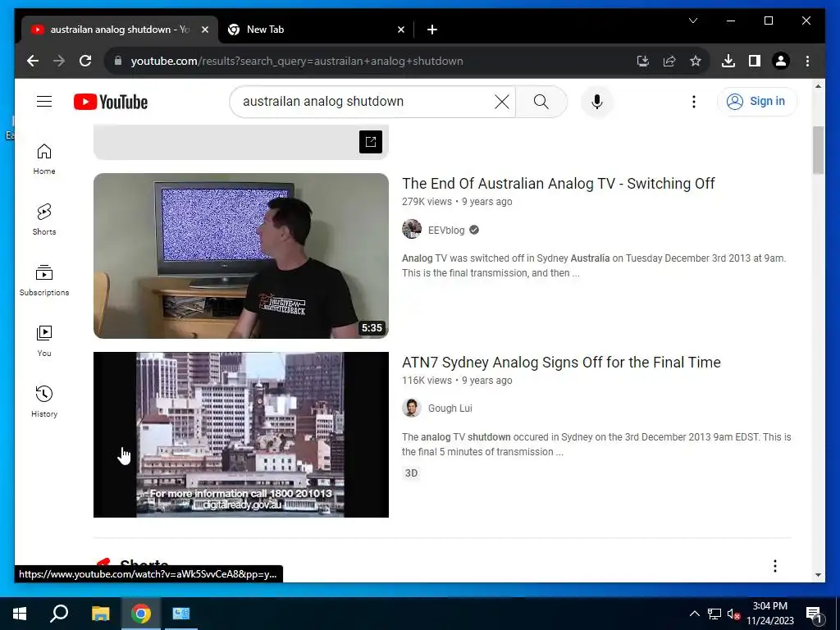Show hidden system tray icons chevron

pos(694,614)
